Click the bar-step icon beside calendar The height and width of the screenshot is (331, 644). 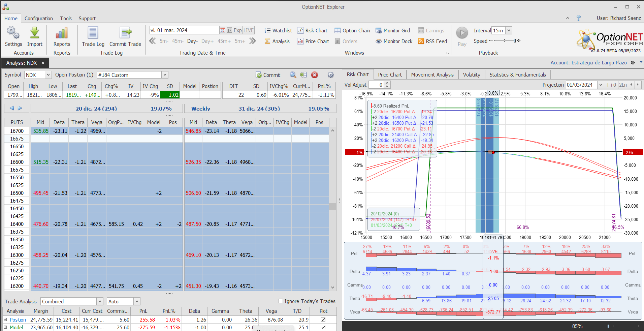[229, 30]
